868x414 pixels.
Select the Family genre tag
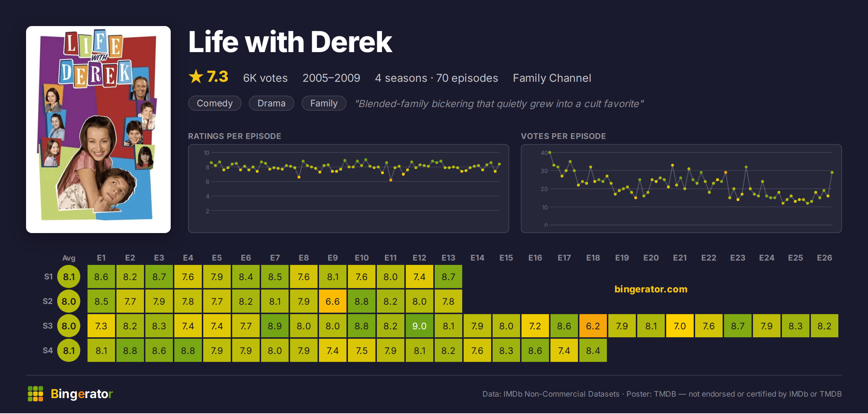[324, 103]
